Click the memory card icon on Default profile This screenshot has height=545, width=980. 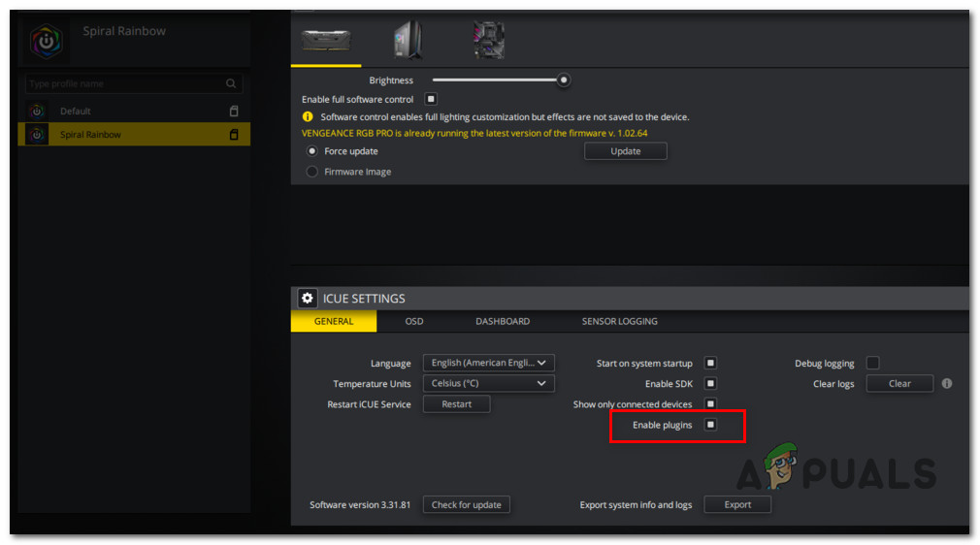(x=234, y=112)
